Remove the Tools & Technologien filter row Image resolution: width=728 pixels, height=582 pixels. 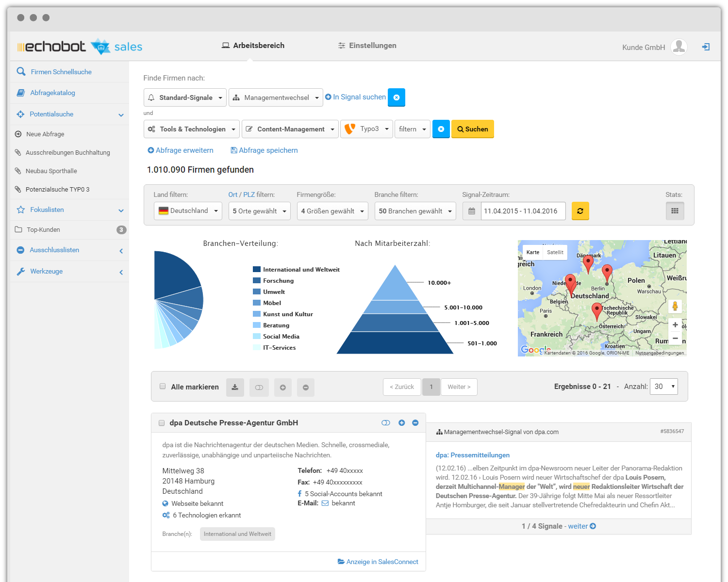(x=441, y=129)
